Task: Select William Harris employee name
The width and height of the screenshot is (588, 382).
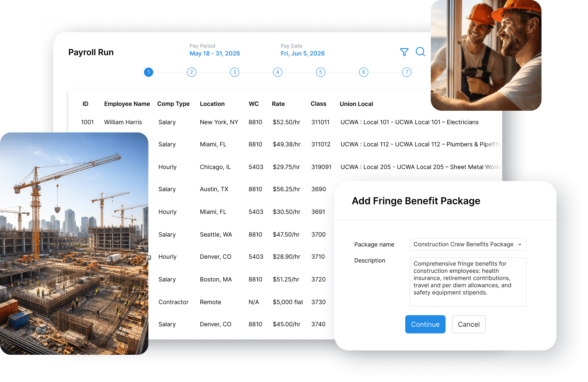Action: 123,122
